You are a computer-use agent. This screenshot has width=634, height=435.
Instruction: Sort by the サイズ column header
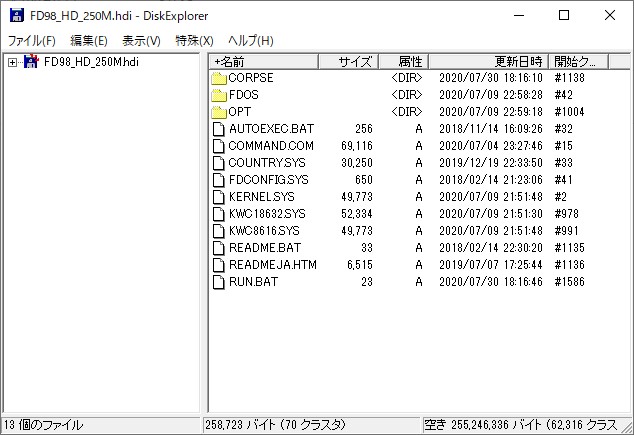(349, 62)
